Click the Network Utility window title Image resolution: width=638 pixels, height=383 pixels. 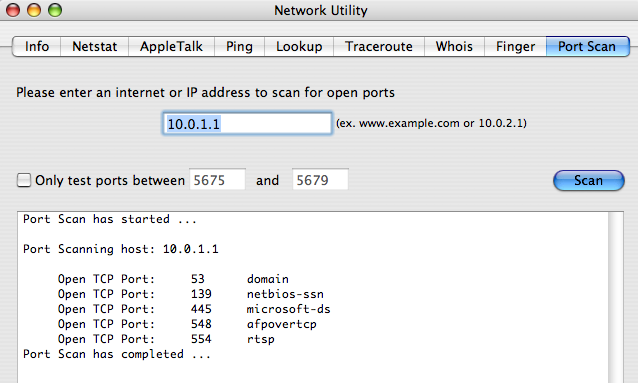321,10
